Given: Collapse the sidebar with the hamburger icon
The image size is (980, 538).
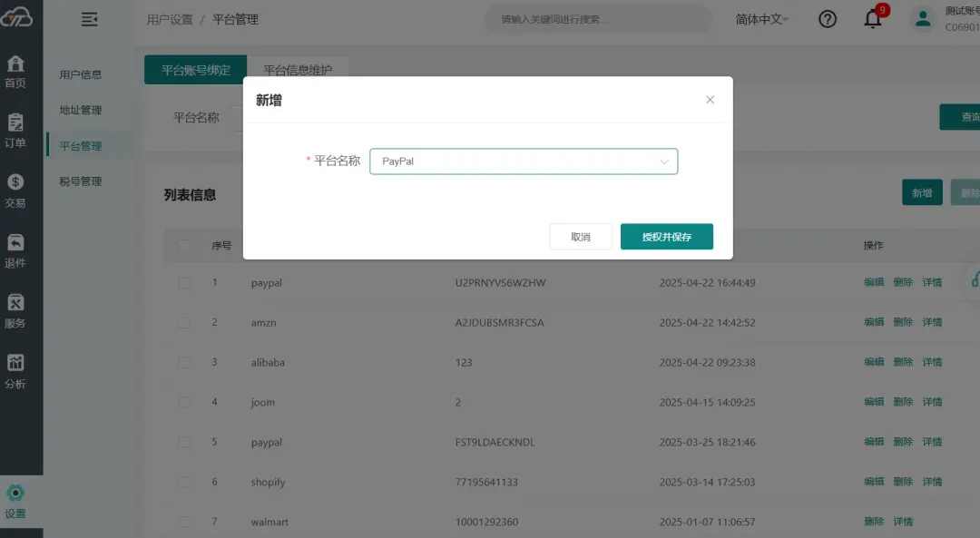Looking at the screenshot, I should coord(89,19).
